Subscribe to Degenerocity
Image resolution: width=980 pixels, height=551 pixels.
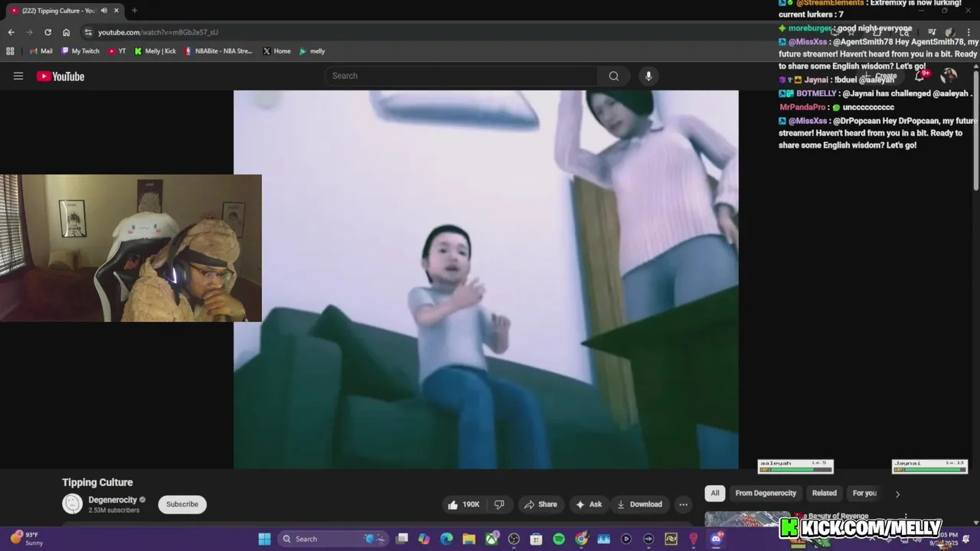tap(182, 504)
